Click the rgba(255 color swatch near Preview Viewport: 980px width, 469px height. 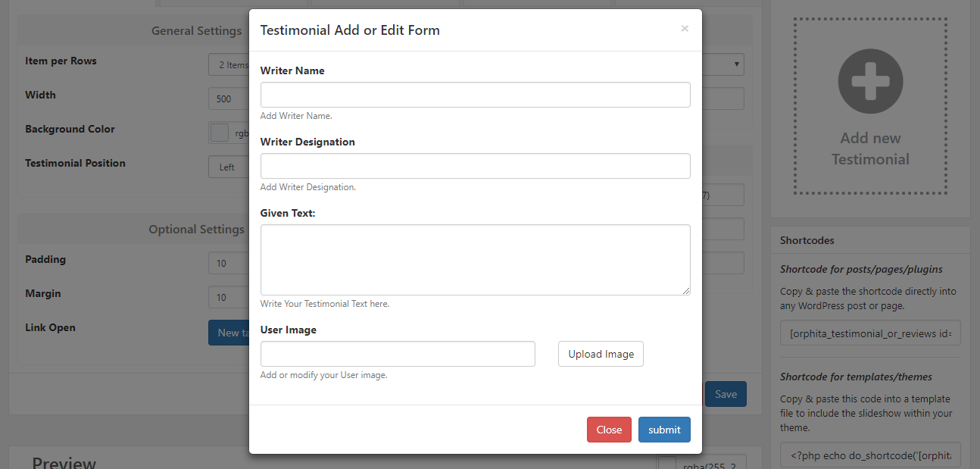point(666,462)
